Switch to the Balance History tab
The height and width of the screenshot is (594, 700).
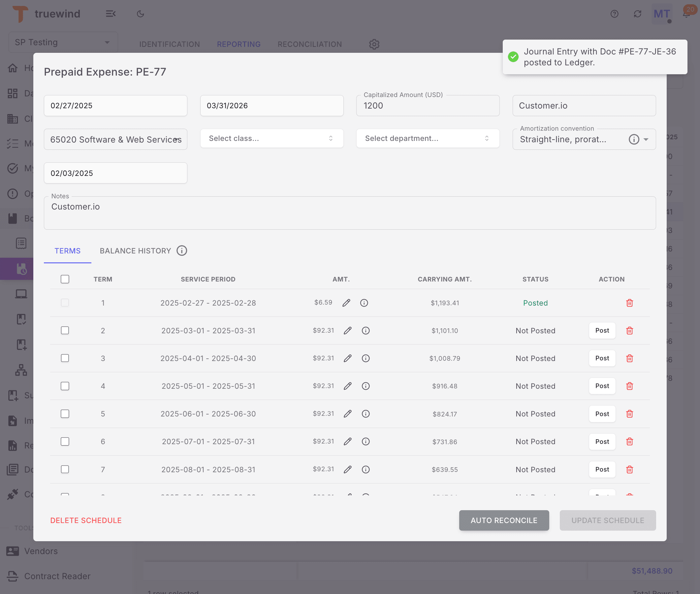click(135, 250)
